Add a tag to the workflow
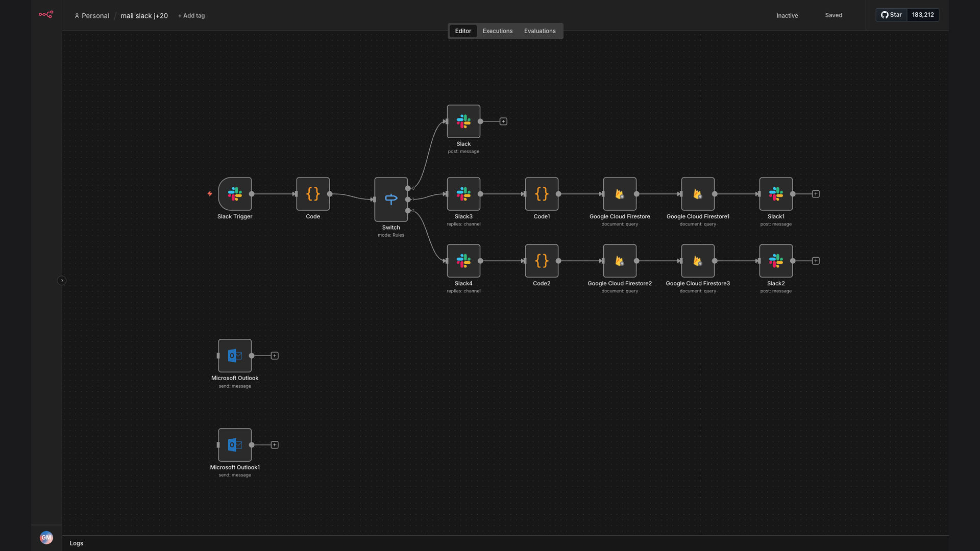This screenshot has height=551, width=980. coord(191,16)
